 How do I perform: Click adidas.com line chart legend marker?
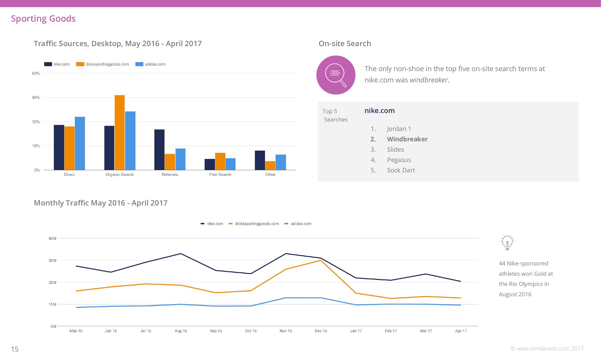click(x=286, y=224)
